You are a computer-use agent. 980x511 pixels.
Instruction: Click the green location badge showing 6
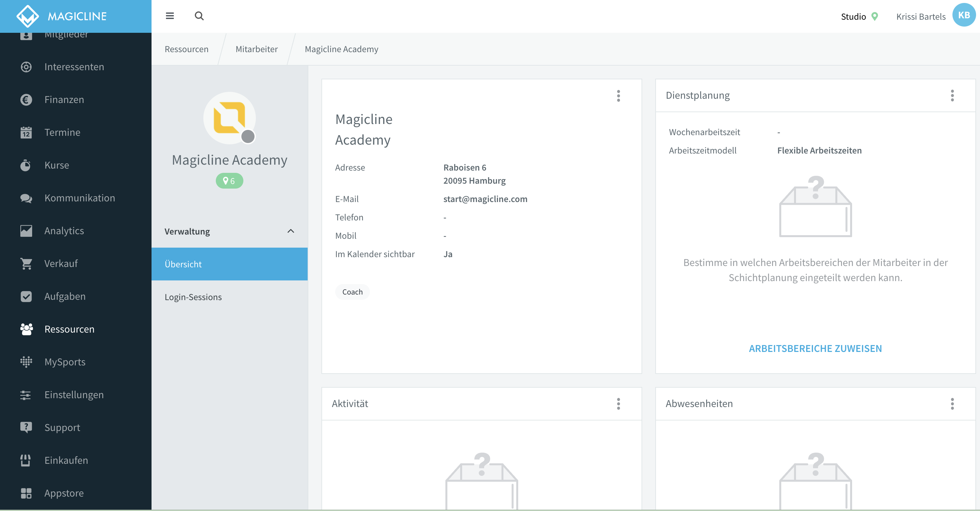pyautogui.click(x=229, y=181)
